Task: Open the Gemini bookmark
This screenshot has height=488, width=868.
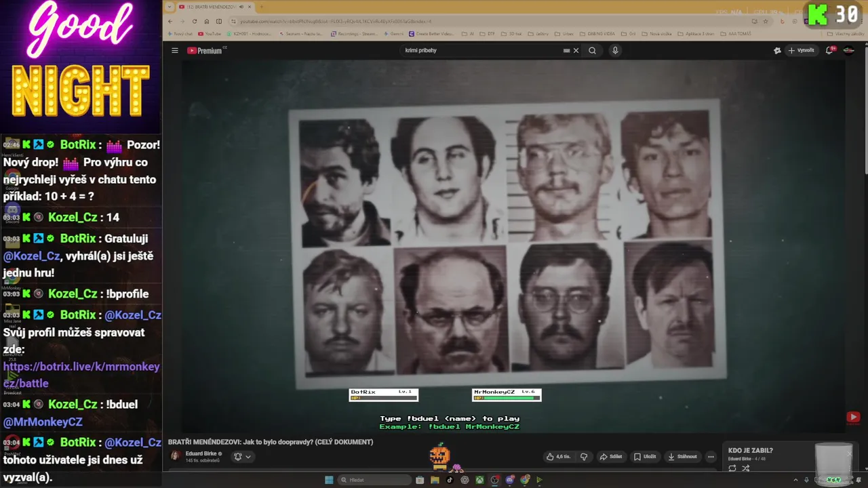Action: [x=393, y=33]
